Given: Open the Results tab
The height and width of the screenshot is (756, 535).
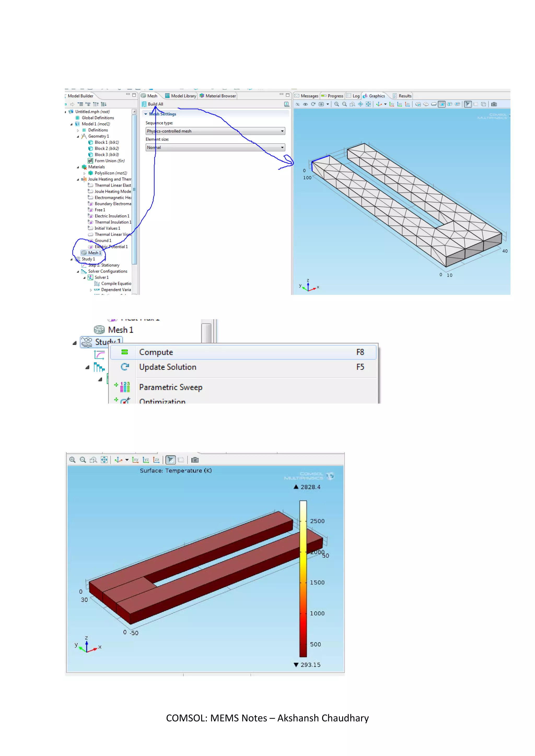Looking at the screenshot, I should [402, 96].
